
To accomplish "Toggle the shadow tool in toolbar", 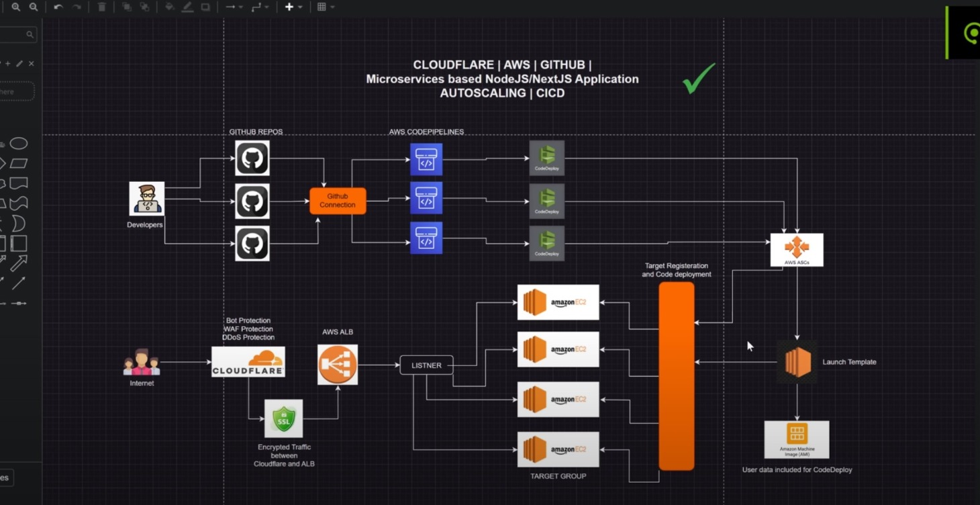I will click(x=205, y=7).
